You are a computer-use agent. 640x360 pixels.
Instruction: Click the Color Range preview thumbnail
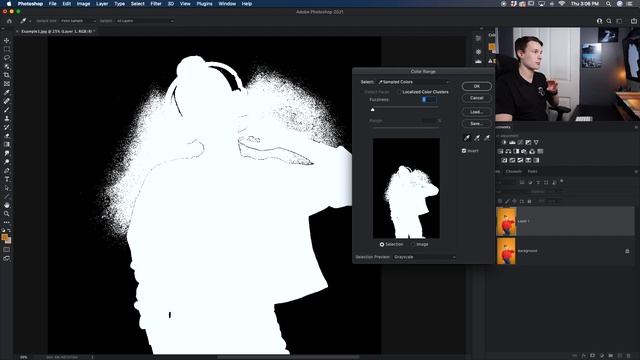[406, 188]
